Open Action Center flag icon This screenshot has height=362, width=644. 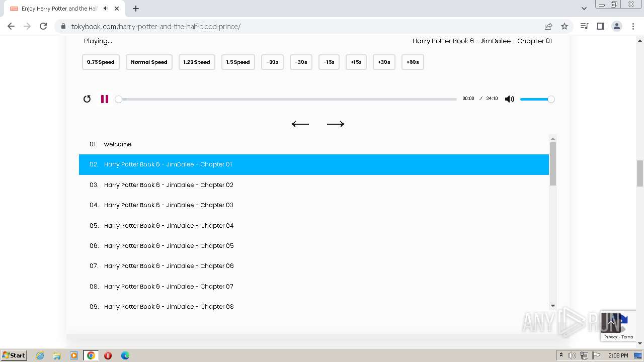tap(596, 355)
